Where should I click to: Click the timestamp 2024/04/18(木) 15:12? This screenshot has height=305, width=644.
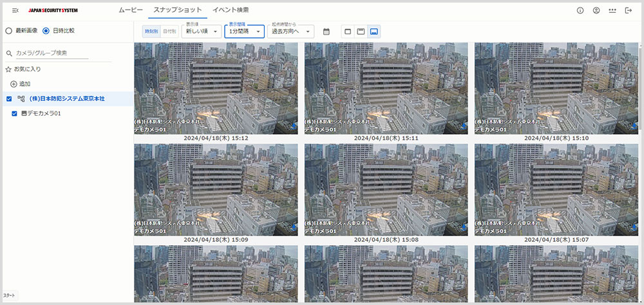[216, 138]
